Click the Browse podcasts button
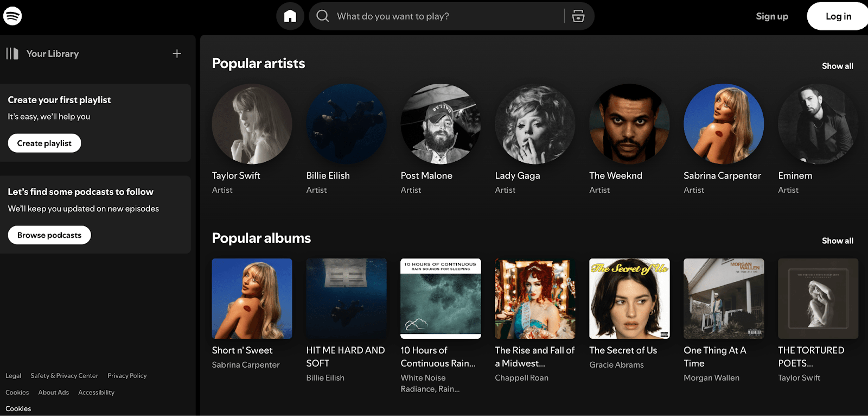Image resolution: width=868 pixels, height=416 pixels. (x=49, y=235)
